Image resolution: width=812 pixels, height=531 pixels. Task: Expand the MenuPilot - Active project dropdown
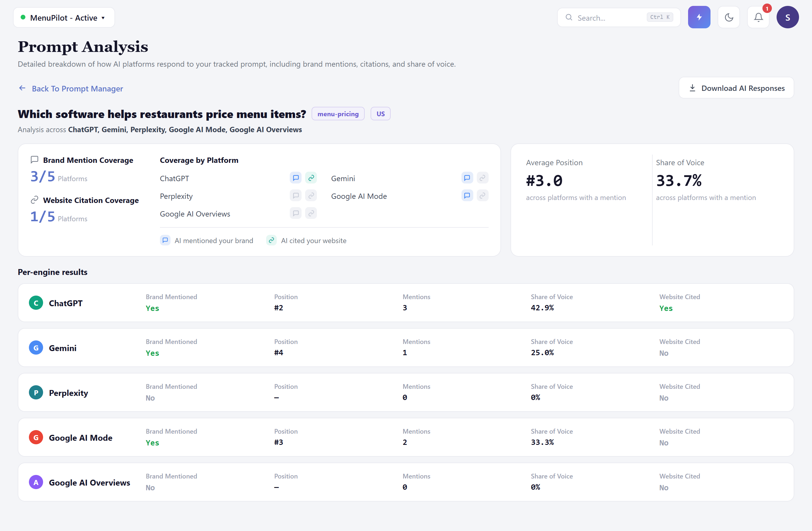pos(64,18)
